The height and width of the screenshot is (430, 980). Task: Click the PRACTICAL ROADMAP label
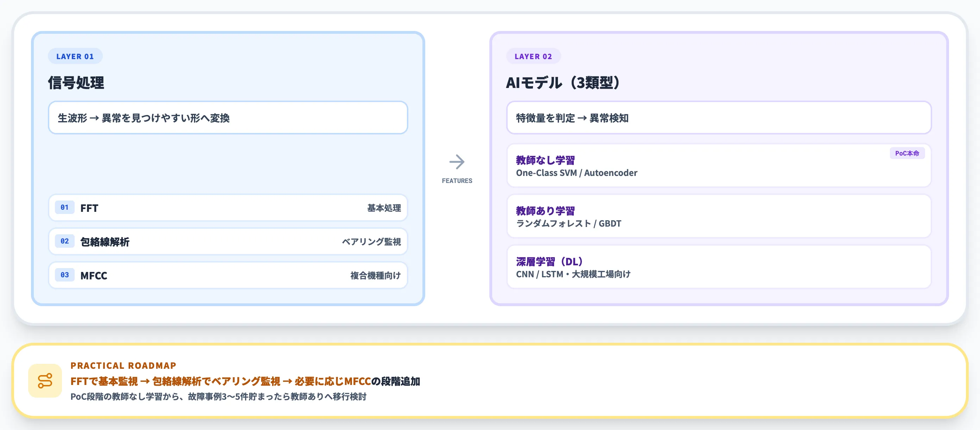coord(123,365)
